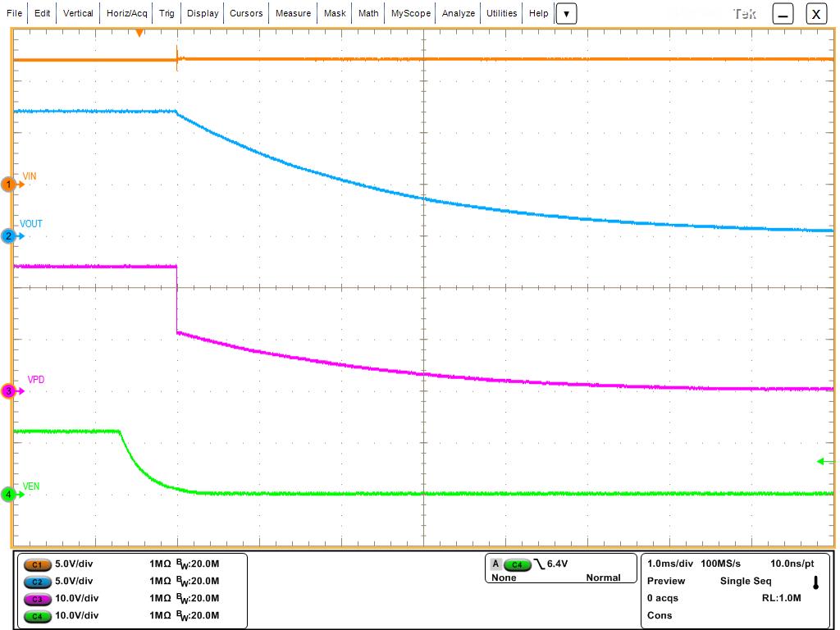840x630 pixels.
Task: Click the channel 1 VIN ground marker
Action: pyautogui.click(x=10, y=185)
